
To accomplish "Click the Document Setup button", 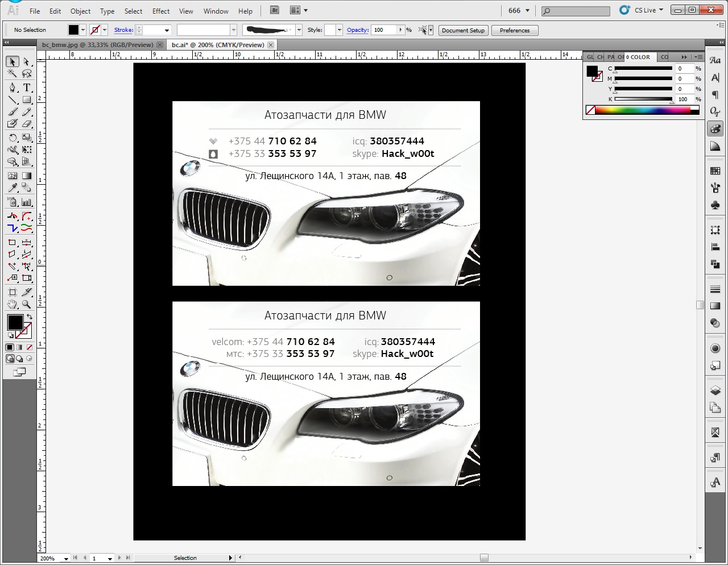I will (x=463, y=30).
